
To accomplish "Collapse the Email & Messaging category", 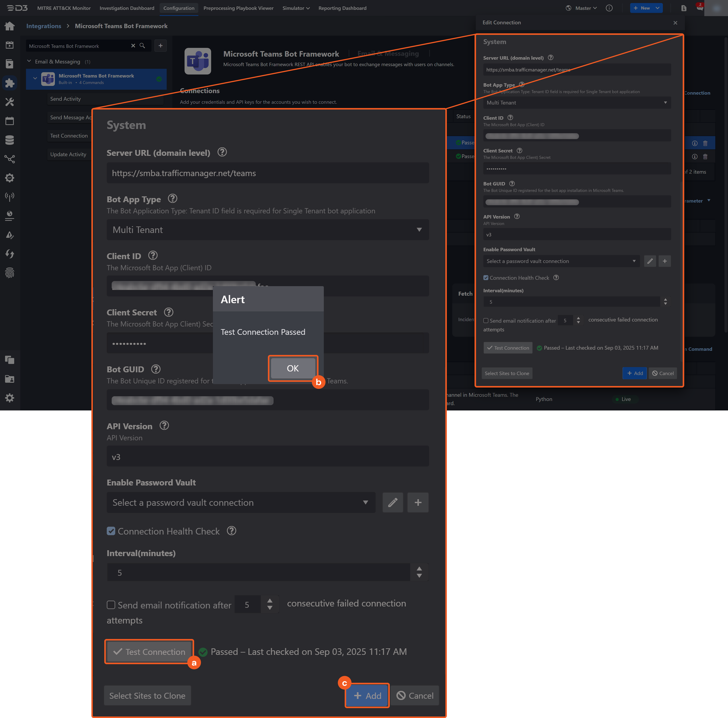I will (29, 61).
